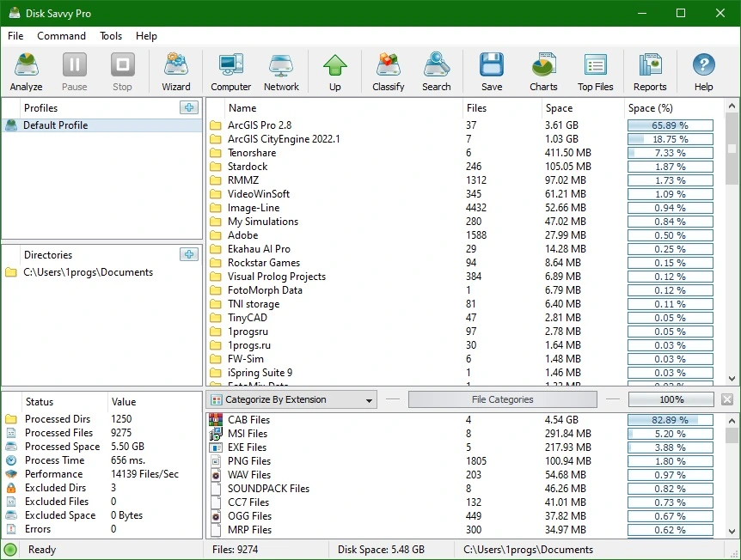Screen dimensions: 741x560
Task: Start disk analysis with Analyze icon
Action: click(x=26, y=72)
